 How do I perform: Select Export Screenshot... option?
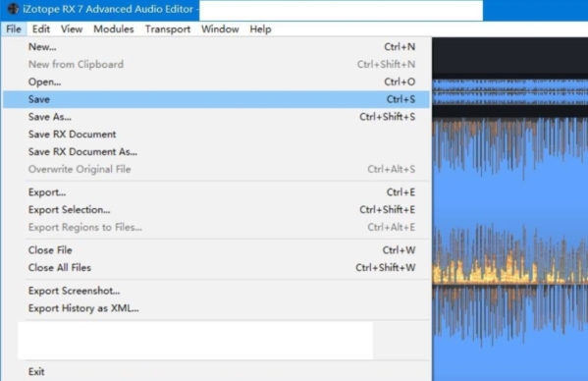pyautogui.click(x=216, y=291)
